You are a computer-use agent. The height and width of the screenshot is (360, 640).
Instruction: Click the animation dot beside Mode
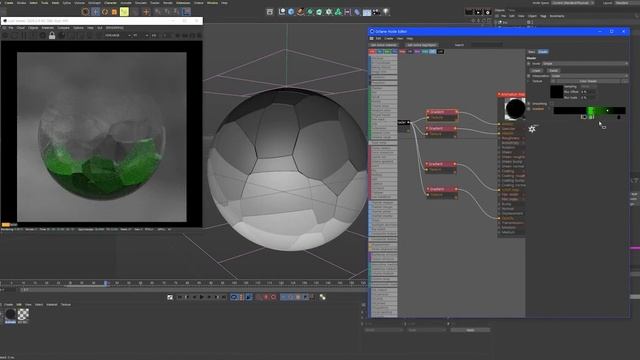pos(529,64)
